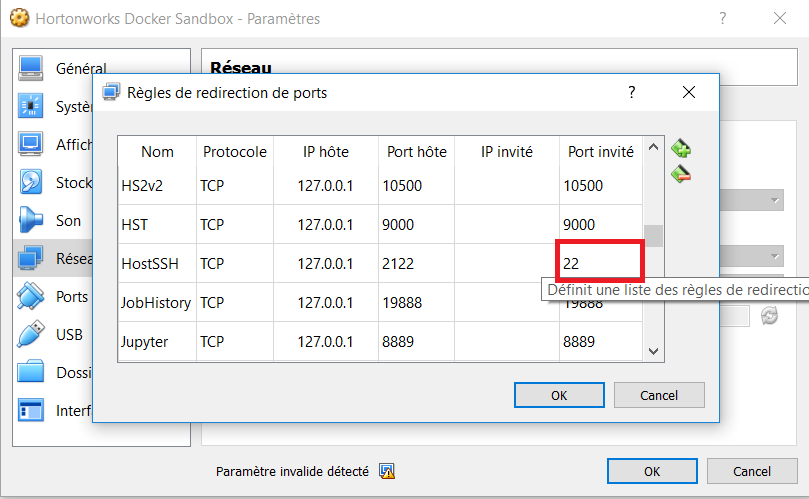Edit HostSSH host port 2122 cell
809x499 pixels.
[x=416, y=263]
